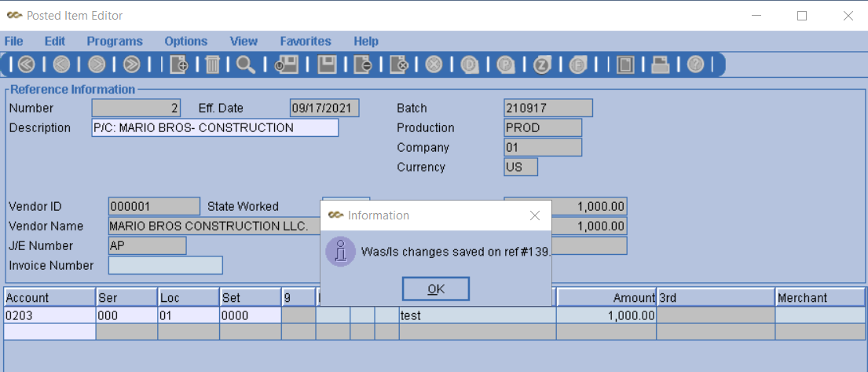Click the question mark help icon
The height and width of the screenshot is (372, 868).
695,64
